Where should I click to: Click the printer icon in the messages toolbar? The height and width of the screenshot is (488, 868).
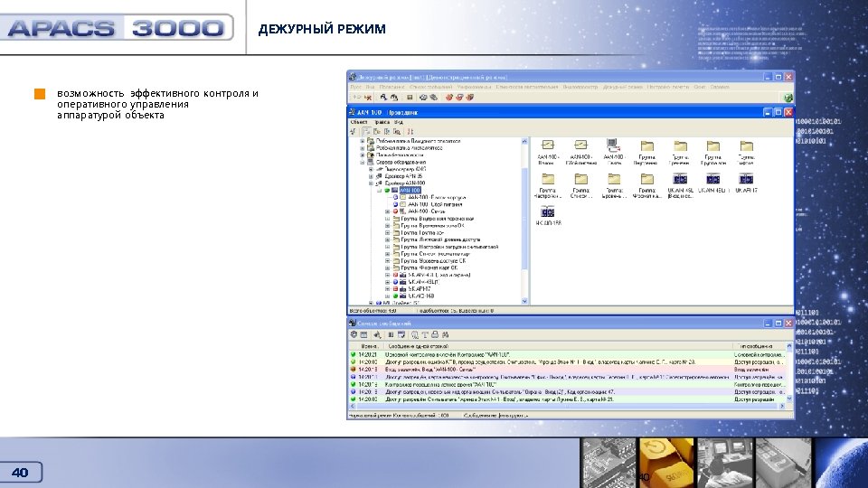coord(435,334)
